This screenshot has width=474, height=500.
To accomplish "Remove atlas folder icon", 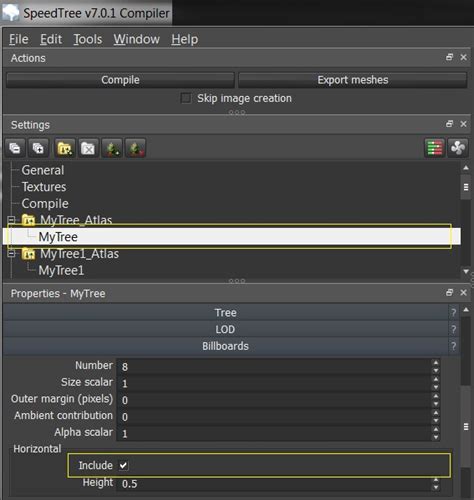I will pyautogui.click(x=88, y=148).
